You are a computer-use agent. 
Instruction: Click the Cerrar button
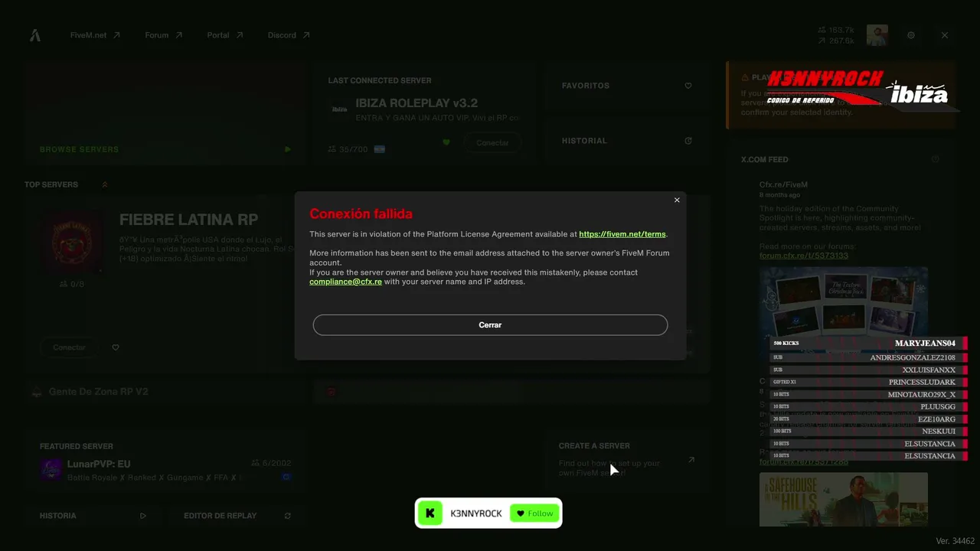(x=490, y=325)
